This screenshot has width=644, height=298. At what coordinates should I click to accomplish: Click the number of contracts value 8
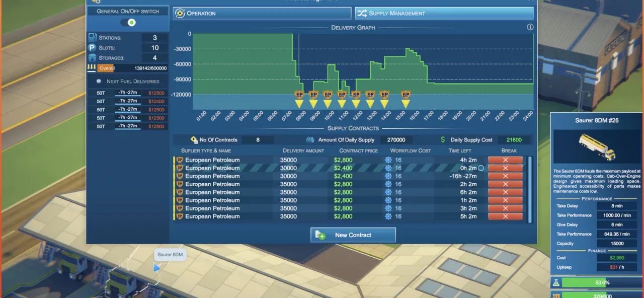pos(258,140)
